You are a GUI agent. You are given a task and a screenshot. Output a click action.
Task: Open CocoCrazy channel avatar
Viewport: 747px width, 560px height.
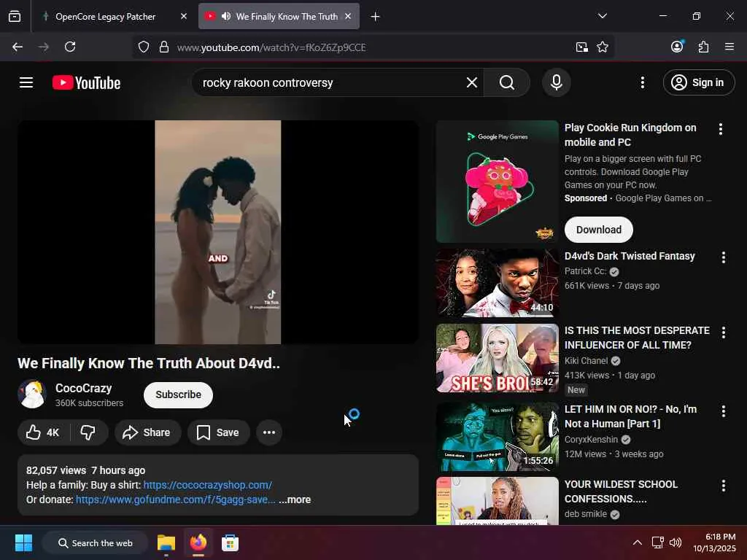[32, 394]
